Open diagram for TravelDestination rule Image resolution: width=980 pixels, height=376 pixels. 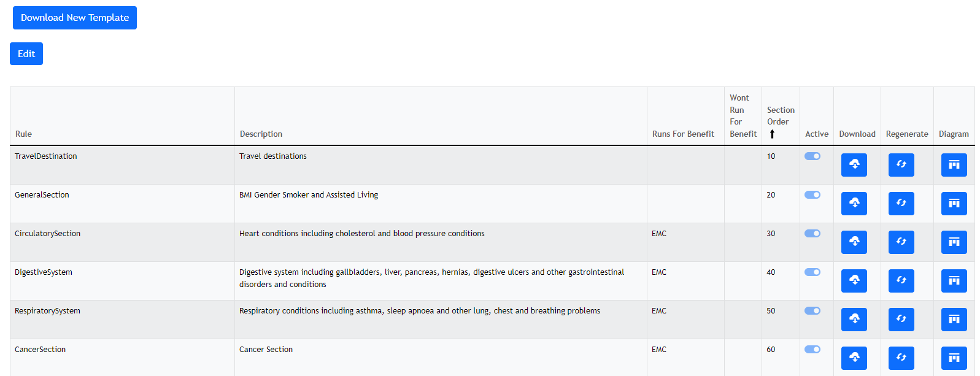[x=954, y=165]
